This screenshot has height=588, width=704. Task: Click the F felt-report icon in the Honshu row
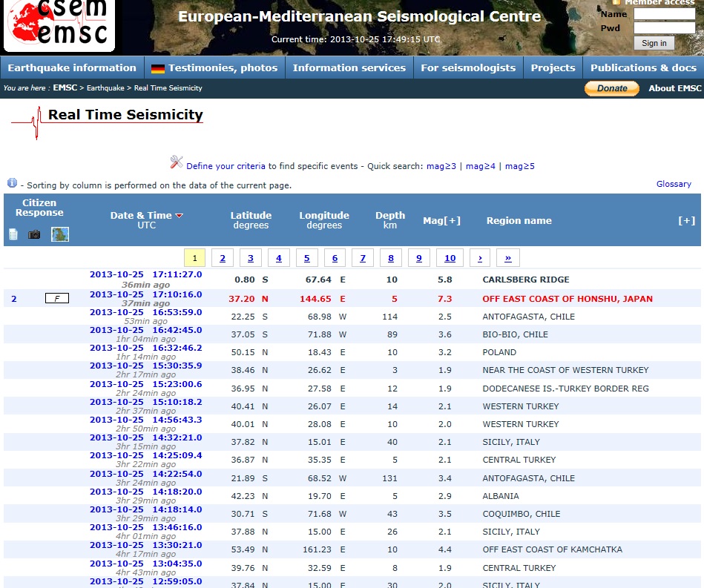(x=57, y=298)
